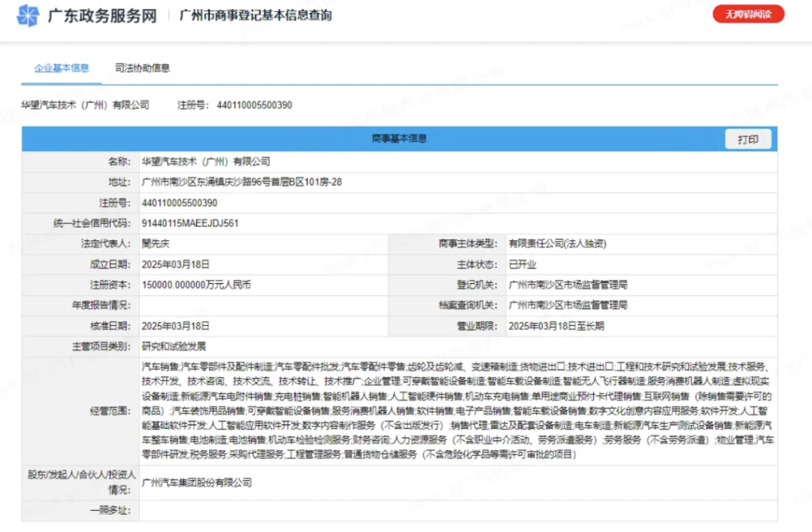Click the shareholder 广州汽车集团股份有限公司
This screenshot has width=812, height=532.
click(x=197, y=482)
